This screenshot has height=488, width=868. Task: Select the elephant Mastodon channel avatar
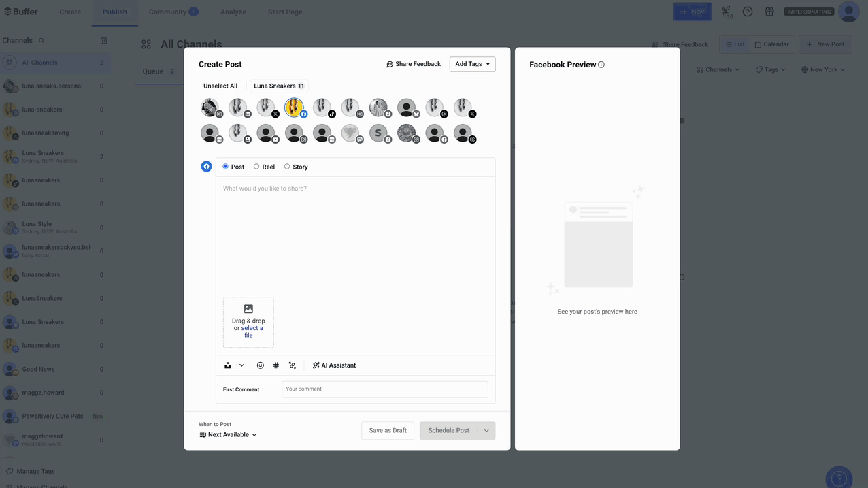point(350,133)
